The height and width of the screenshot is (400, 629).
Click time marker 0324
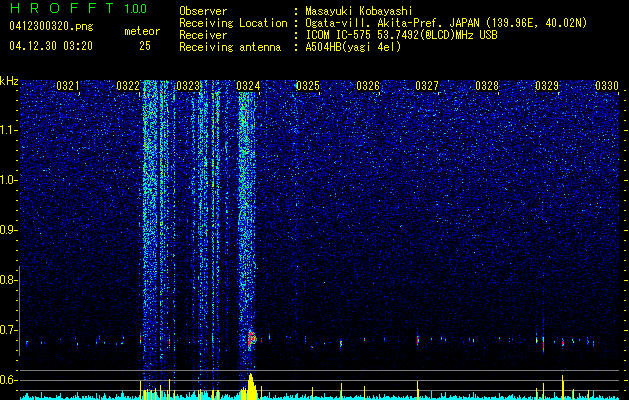tap(248, 85)
